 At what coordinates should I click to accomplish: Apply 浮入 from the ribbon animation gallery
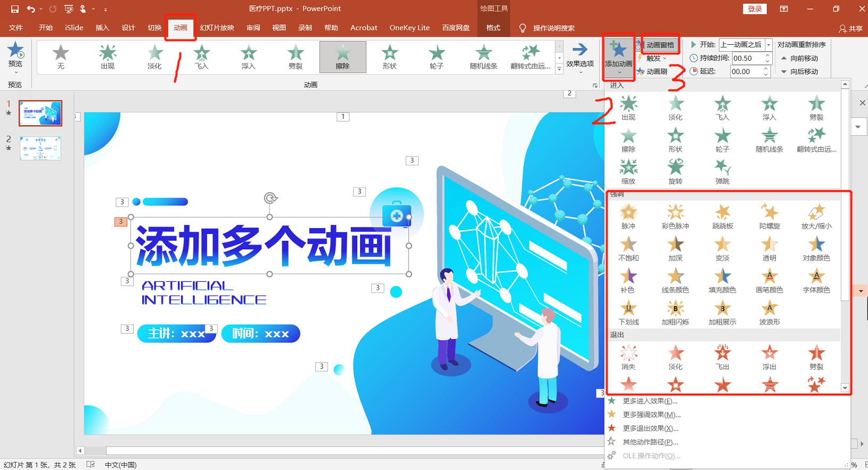pos(248,57)
